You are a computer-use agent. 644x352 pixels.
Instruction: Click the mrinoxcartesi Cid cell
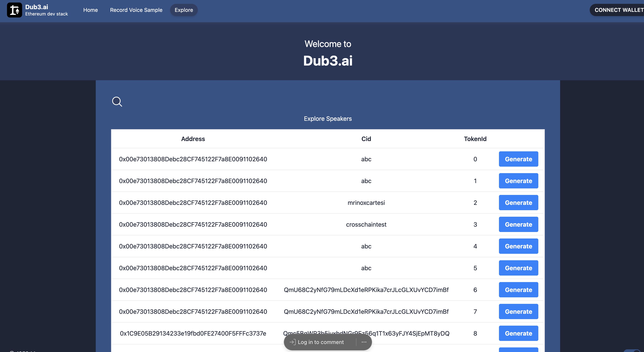366,203
